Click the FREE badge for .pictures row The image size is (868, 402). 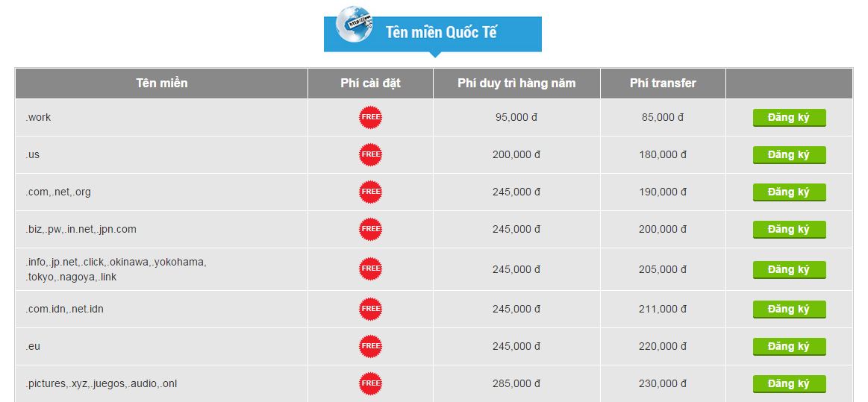point(370,383)
